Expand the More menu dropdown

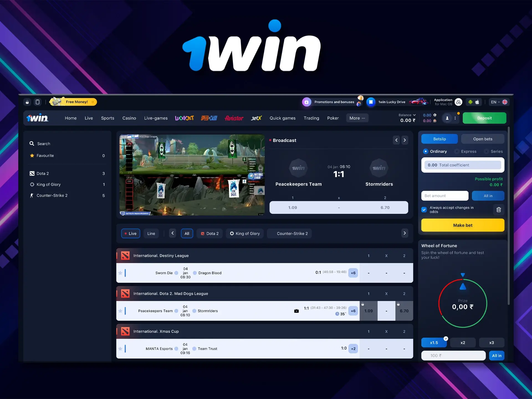[358, 118]
